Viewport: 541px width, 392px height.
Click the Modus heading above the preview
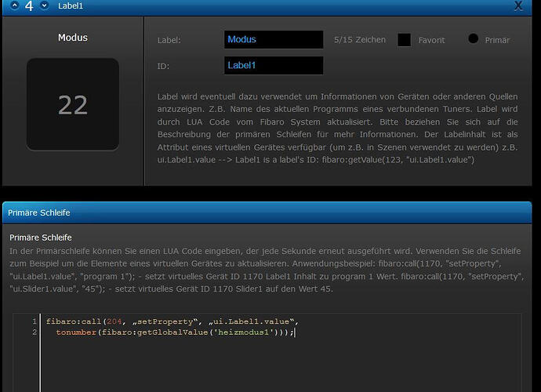point(73,38)
